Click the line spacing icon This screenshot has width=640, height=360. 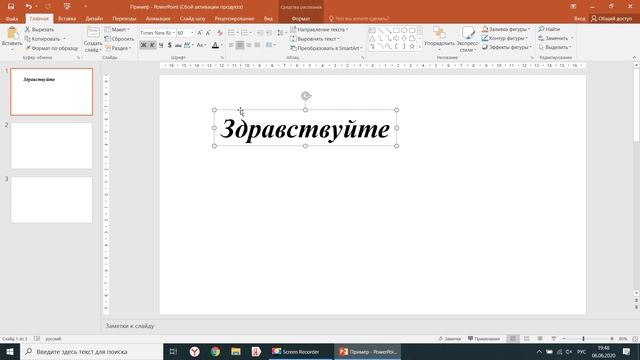(280, 33)
